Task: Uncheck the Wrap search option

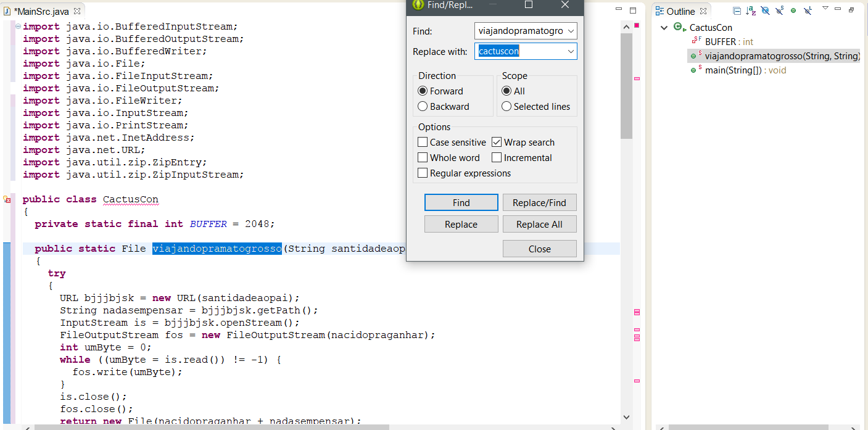Action: pos(497,143)
